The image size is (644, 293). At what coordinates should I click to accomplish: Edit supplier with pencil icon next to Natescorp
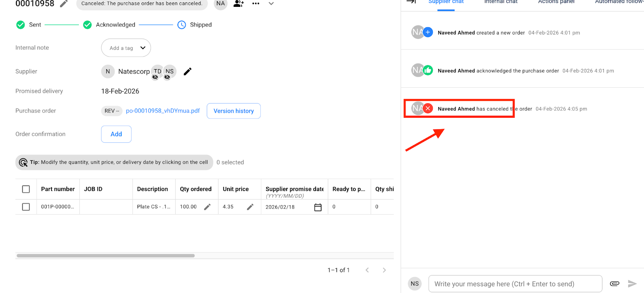[x=188, y=72]
